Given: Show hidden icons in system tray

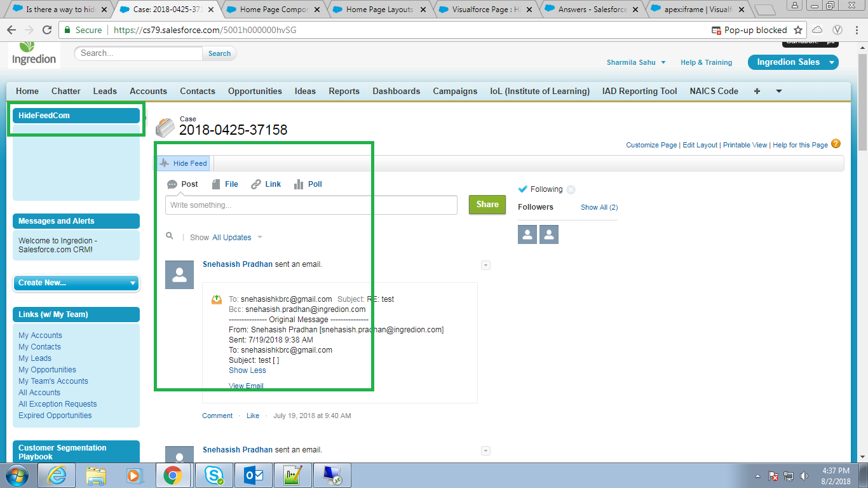Looking at the screenshot, I should pos(758,476).
